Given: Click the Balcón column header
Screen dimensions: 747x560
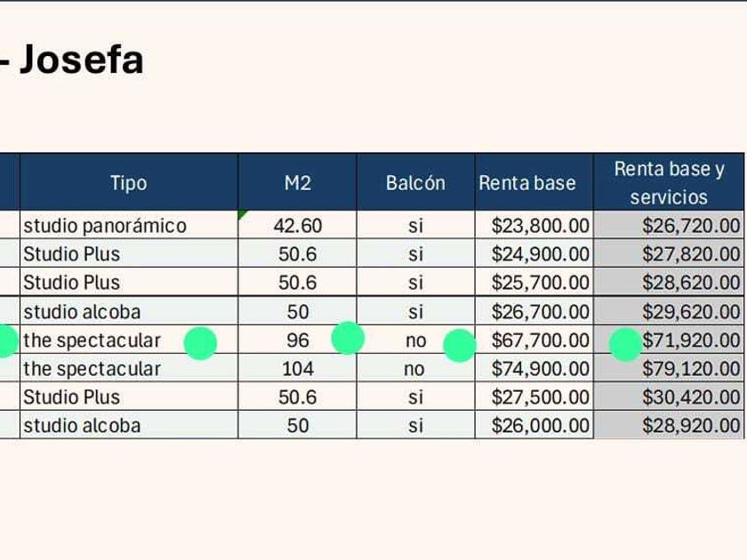Looking at the screenshot, I should [x=415, y=183].
